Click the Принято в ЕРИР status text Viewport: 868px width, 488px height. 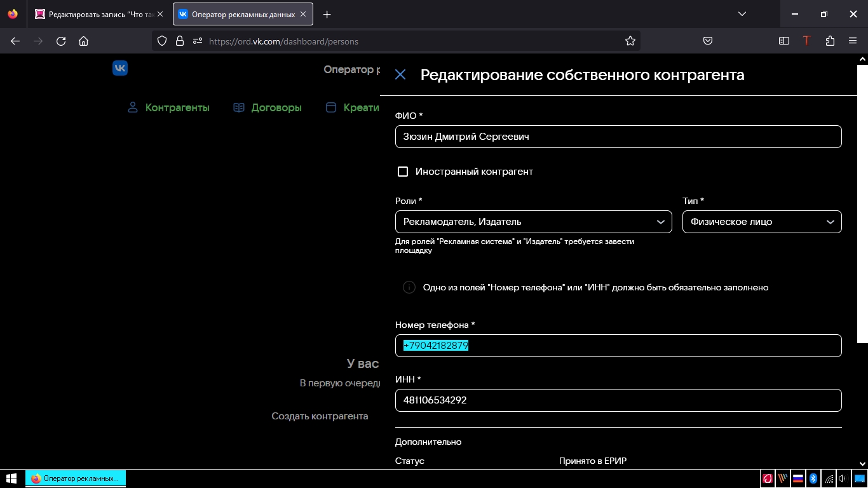tap(593, 461)
